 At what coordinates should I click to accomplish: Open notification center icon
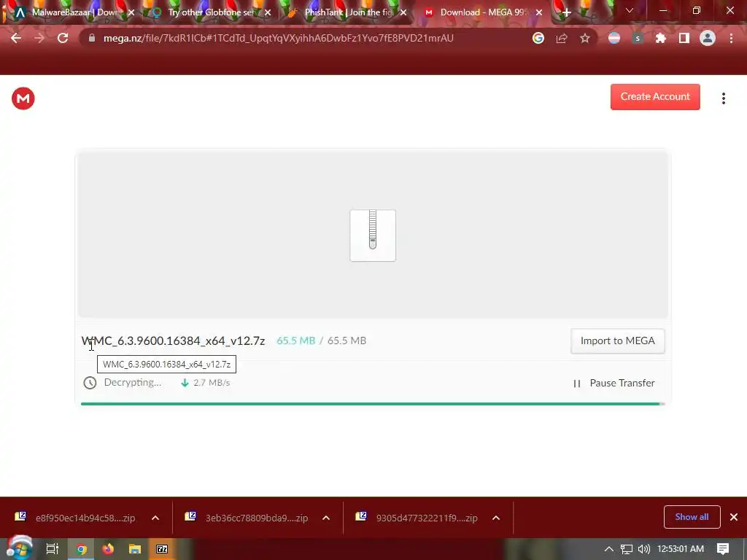(723, 549)
